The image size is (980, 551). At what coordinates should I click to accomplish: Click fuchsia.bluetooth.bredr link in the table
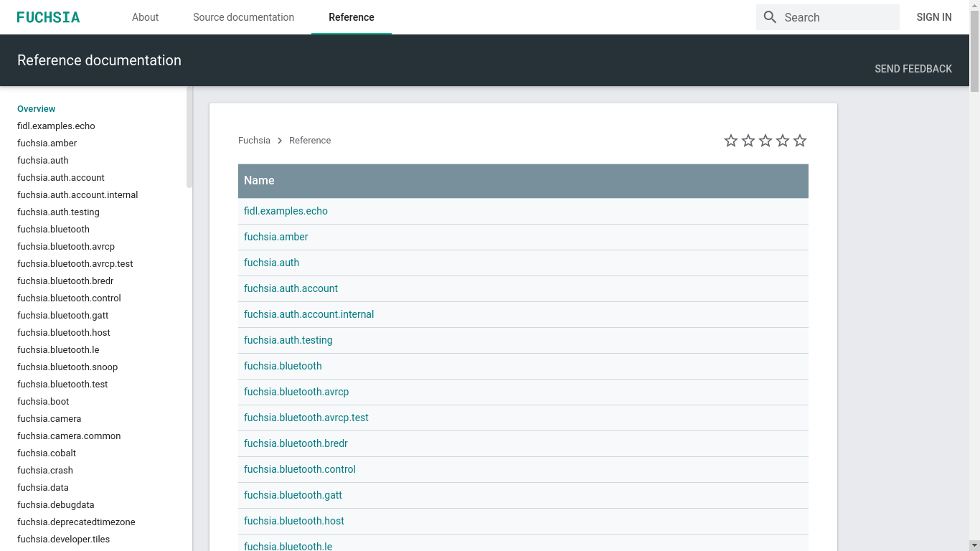pyautogui.click(x=296, y=443)
